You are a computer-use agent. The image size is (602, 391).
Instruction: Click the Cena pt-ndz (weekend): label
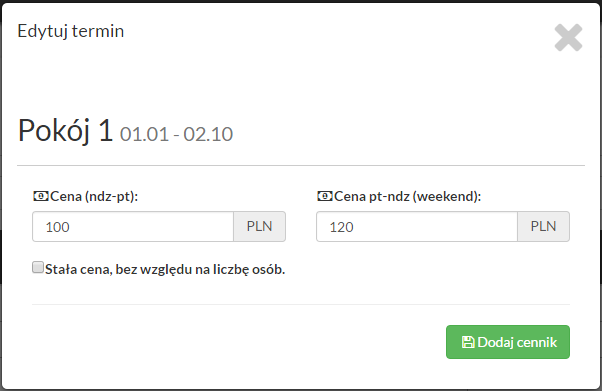[x=407, y=197]
